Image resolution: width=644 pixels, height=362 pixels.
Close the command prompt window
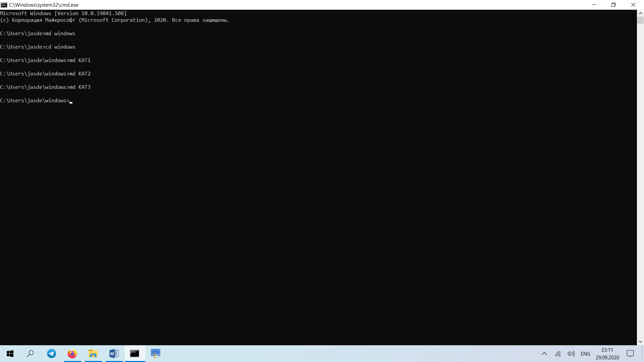tap(633, 5)
